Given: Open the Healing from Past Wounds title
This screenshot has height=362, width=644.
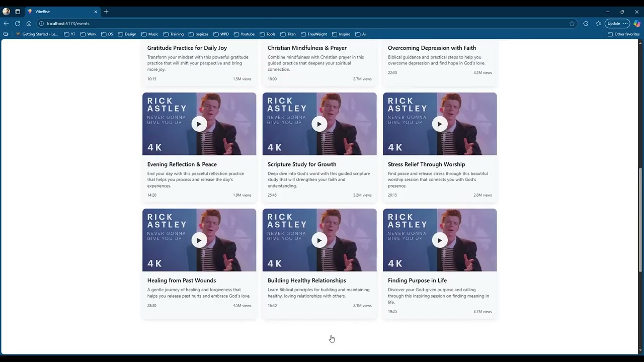Looking at the screenshot, I should (182, 281).
